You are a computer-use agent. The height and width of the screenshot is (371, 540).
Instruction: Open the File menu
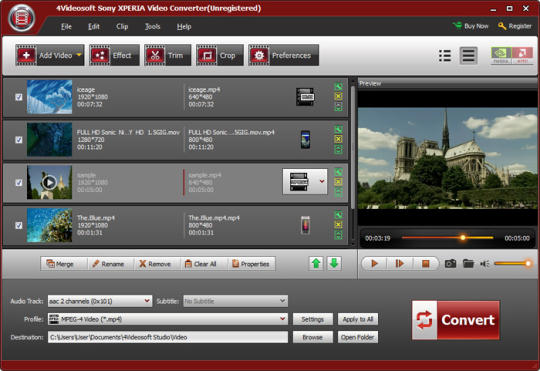click(x=66, y=27)
